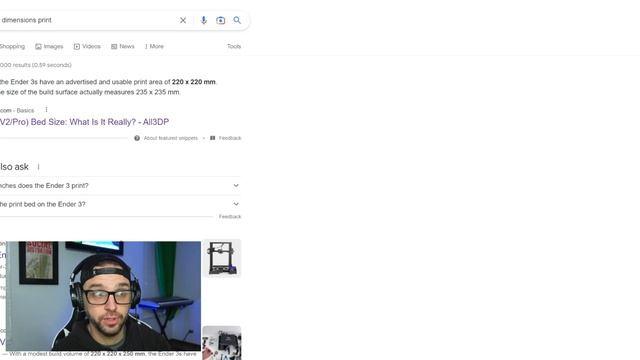This screenshot has height=360, width=640.
Task: Open the Ender 3 printer thumbnail image
Action: click(x=222, y=258)
